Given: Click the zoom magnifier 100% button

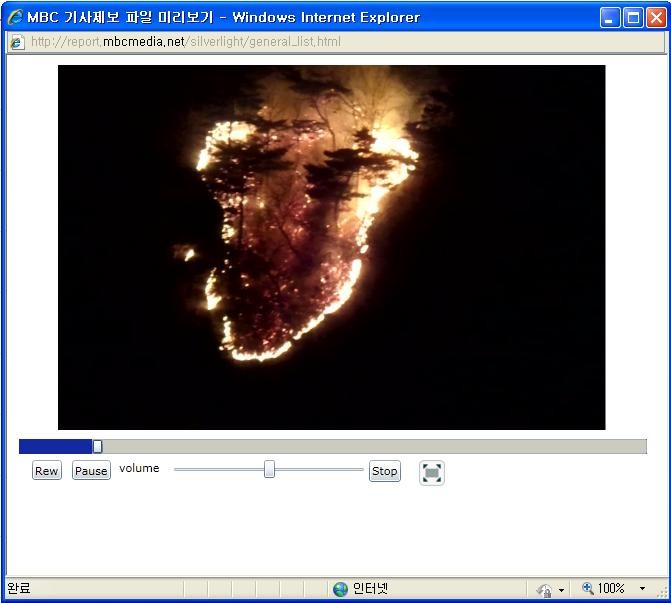Looking at the screenshot, I should [x=603, y=588].
